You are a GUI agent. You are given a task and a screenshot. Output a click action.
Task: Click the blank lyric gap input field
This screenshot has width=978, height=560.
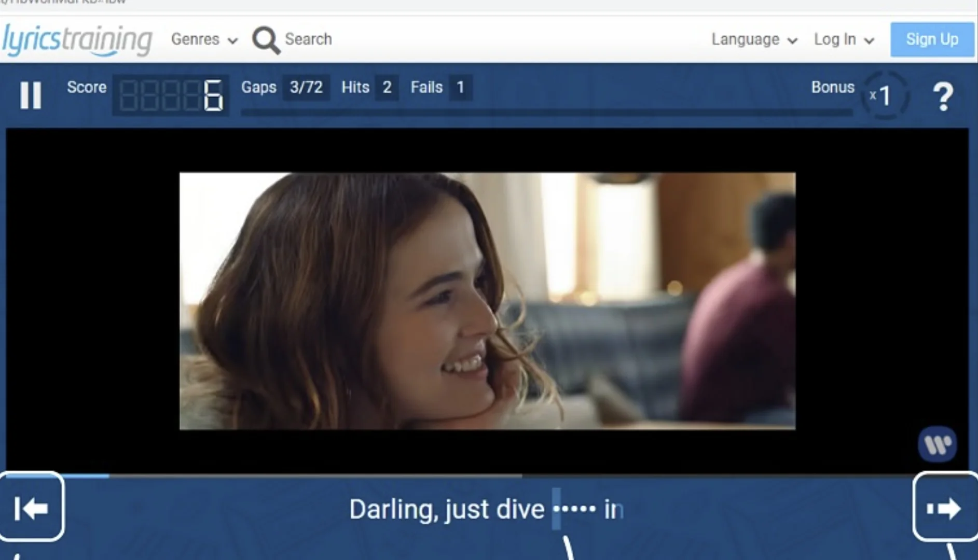point(573,509)
